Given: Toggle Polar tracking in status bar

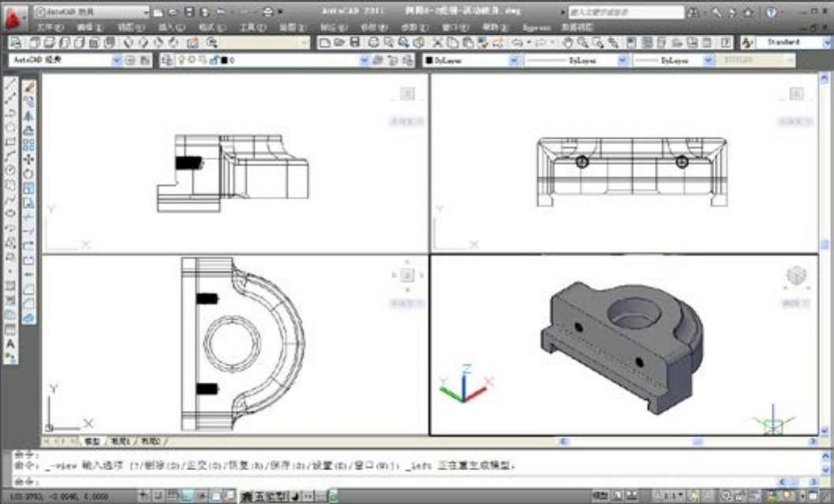Looking at the screenshot, I should click(201, 496).
